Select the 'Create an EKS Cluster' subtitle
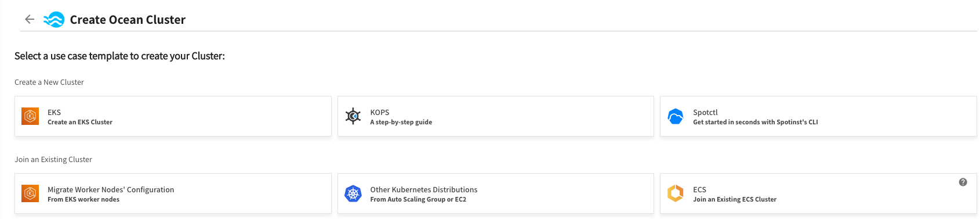Image resolution: width=980 pixels, height=219 pixels. click(80, 122)
